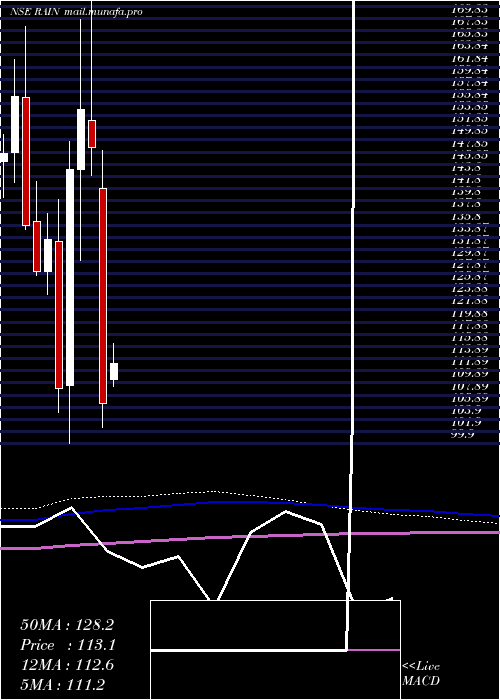Viewport: 500px width, 700px height.
Task: Click the 12MA : 112.6 readout
Action: 67,665
